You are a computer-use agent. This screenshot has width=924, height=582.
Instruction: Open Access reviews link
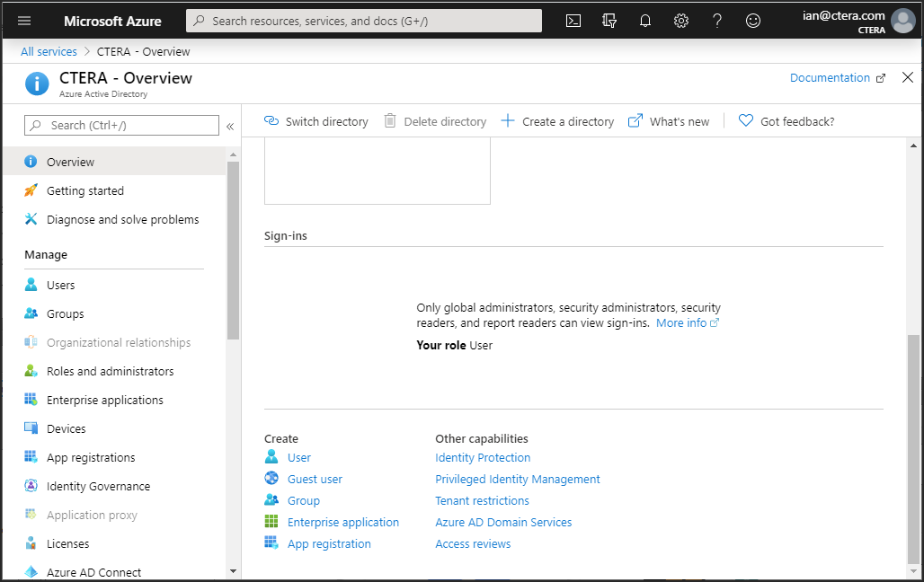pos(473,543)
